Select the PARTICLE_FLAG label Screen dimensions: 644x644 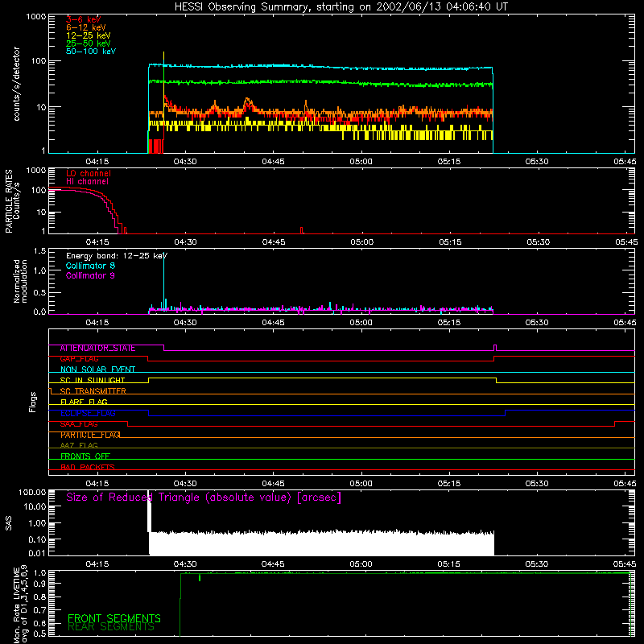pos(90,435)
